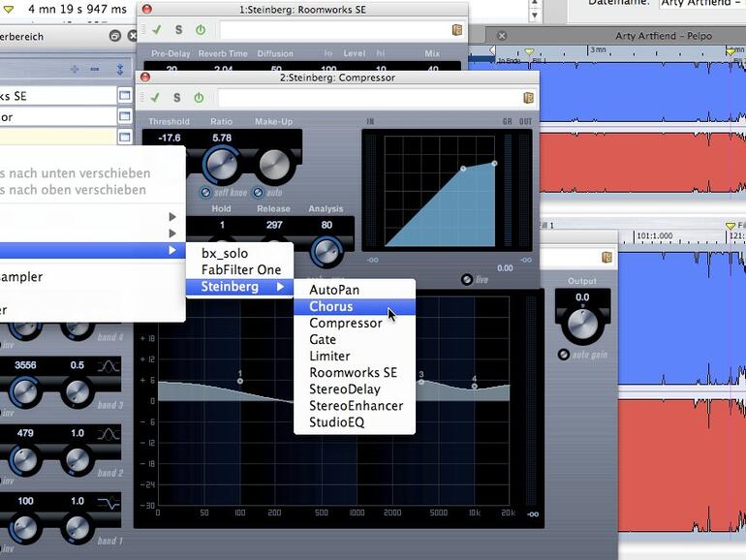
Task: Click band 3 Q knob showing 0.5
Action: 78,392
